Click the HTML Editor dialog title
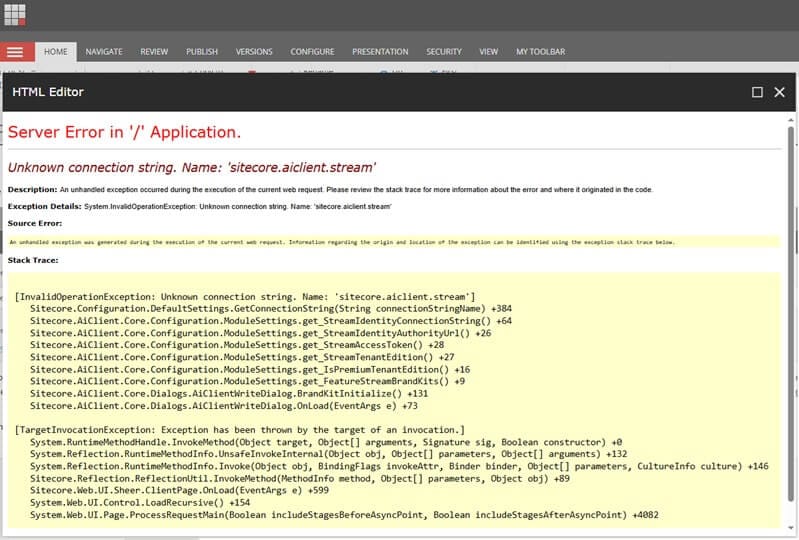 click(48, 92)
